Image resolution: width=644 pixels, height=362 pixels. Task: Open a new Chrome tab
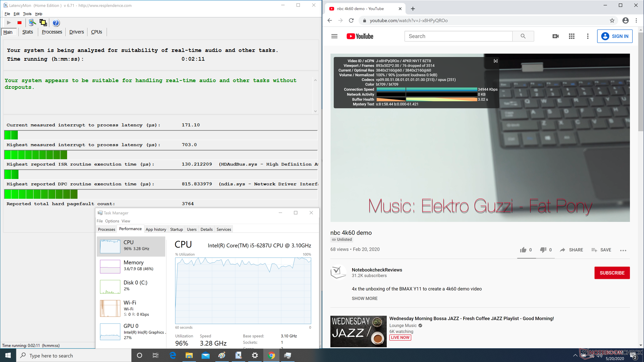(x=413, y=9)
